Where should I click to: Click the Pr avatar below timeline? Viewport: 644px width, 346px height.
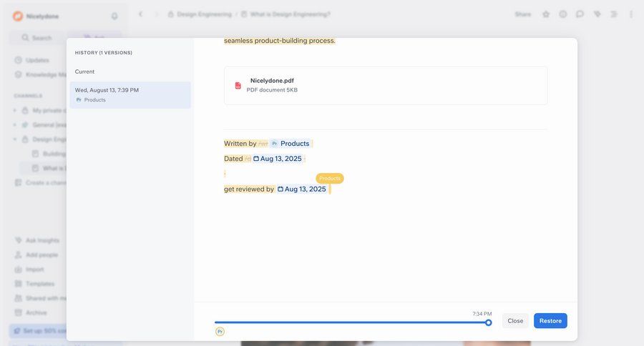tap(220, 332)
